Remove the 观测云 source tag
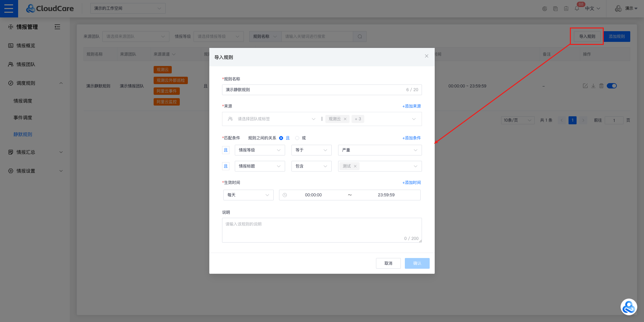The width and height of the screenshot is (644, 322). [x=345, y=119]
